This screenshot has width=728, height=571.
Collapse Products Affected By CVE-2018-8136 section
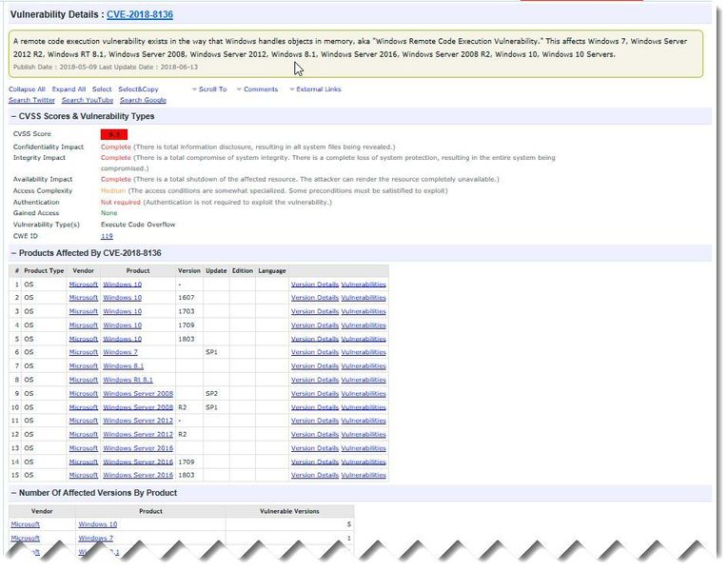[x=13, y=253]
